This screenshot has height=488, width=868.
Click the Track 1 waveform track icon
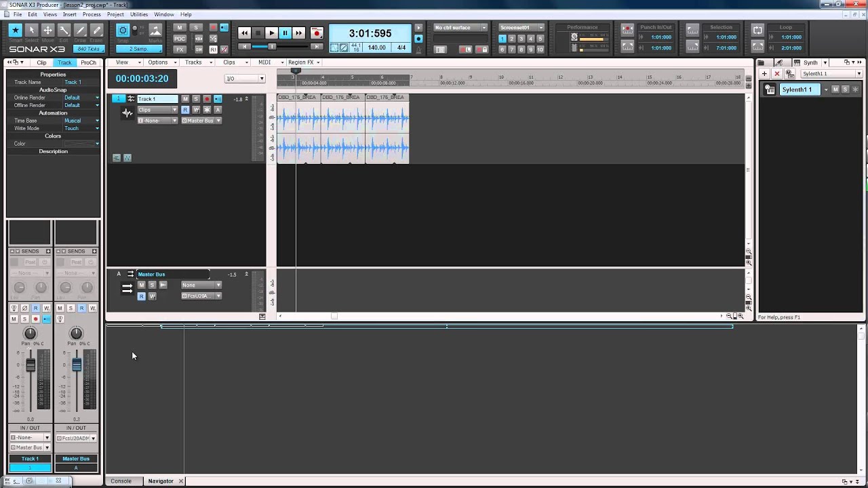click(x=127, y=113)
